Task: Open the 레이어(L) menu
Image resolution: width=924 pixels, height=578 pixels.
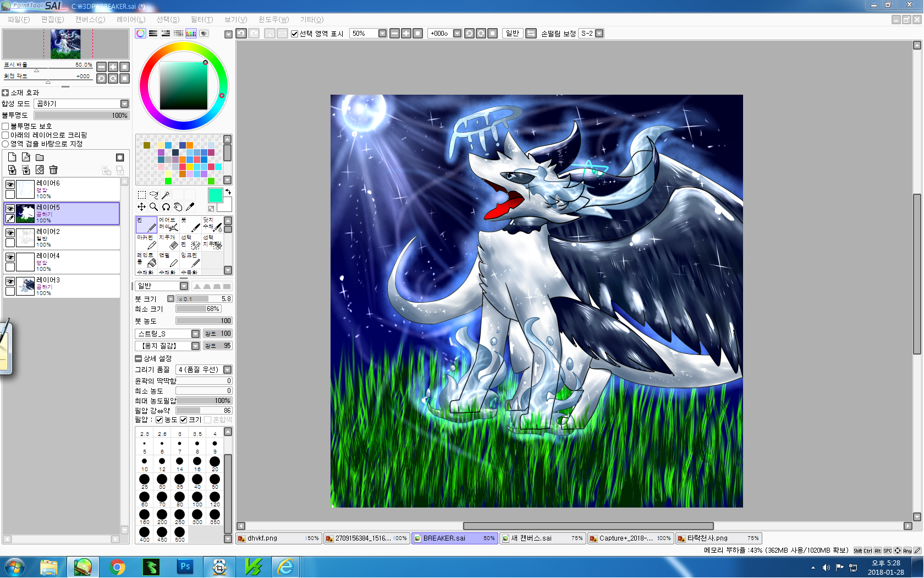Action: click(x=131, y=20)
